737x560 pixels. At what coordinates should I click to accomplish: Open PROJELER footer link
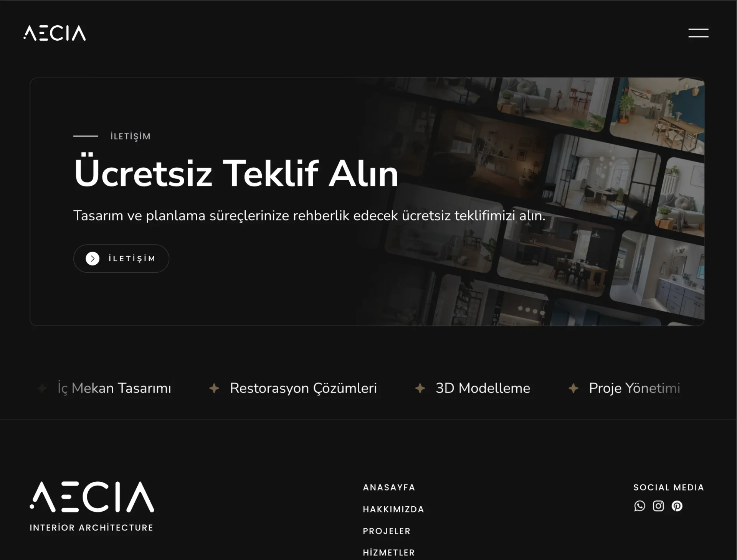(387, 531)
